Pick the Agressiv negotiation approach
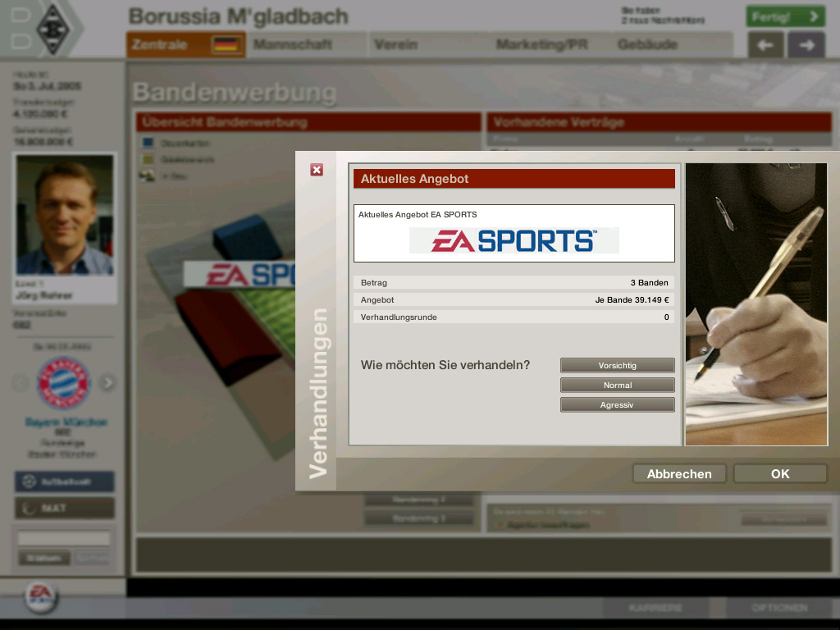Image resolution: width=840 pixels, height=630 pixels. [x=617, y=404]
